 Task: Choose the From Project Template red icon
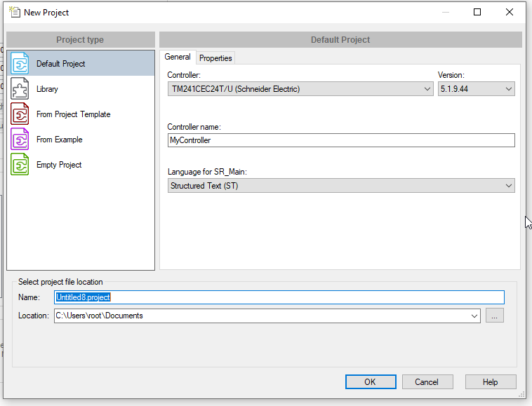(20, 114)
